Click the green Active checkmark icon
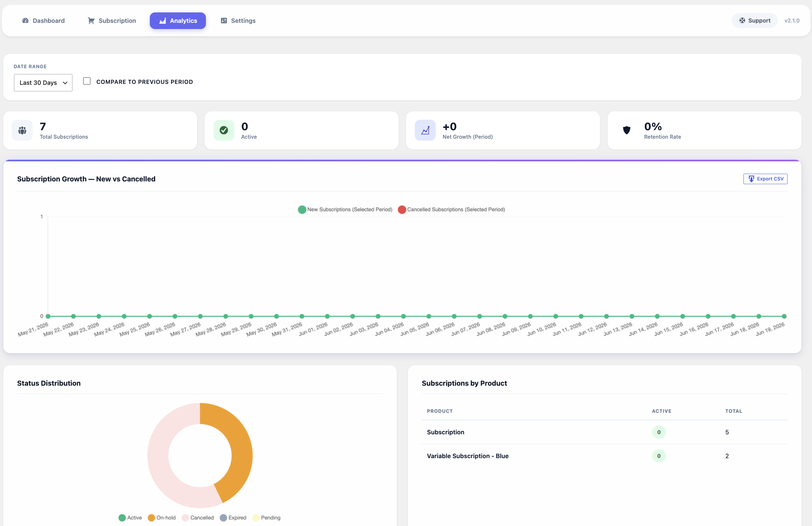This screenshot has width=812, height=526. (x=224, y=130)
